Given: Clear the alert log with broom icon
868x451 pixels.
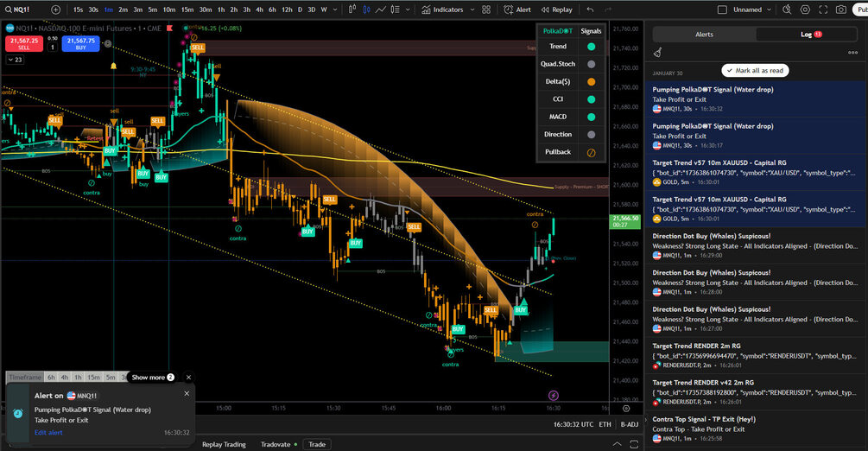Looking at the screenshot, I should pos(658,53).
